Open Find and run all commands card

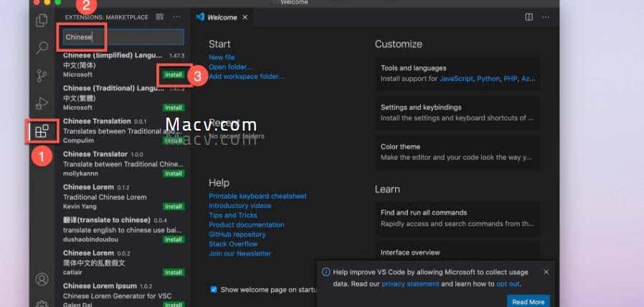(458, 218)
